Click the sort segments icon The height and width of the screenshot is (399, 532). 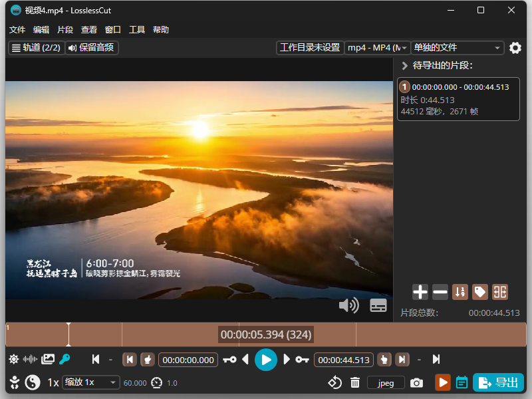460,292
